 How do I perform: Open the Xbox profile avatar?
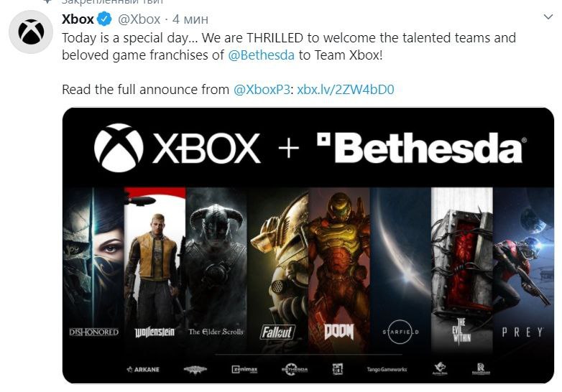pyautogui.click(x=31, y=32)
